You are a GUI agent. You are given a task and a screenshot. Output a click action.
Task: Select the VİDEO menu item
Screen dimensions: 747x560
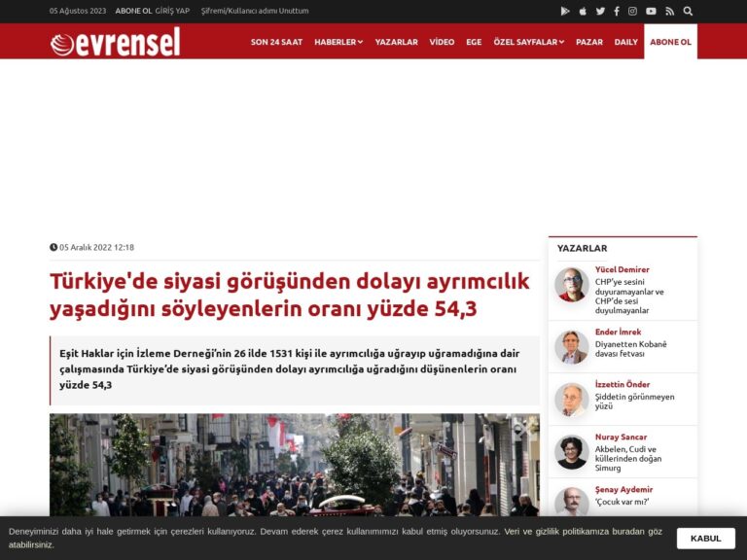coord(442,43)
